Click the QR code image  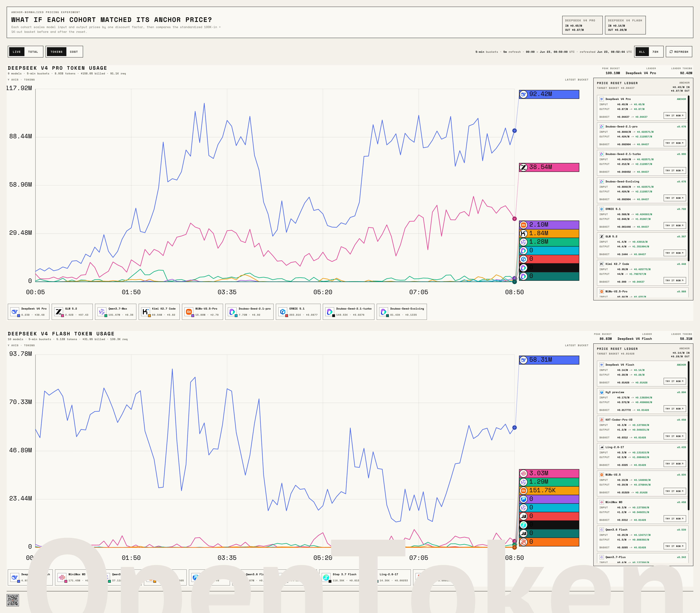(x=13, y=600)
